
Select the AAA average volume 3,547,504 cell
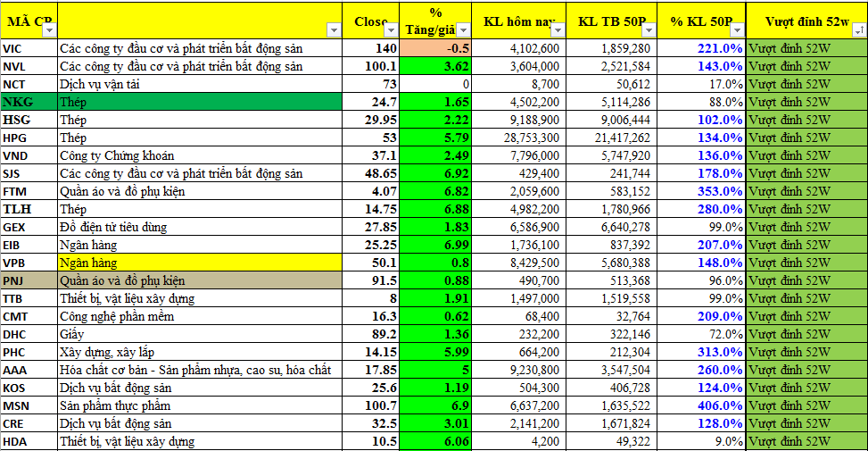(x=611, y=370)
